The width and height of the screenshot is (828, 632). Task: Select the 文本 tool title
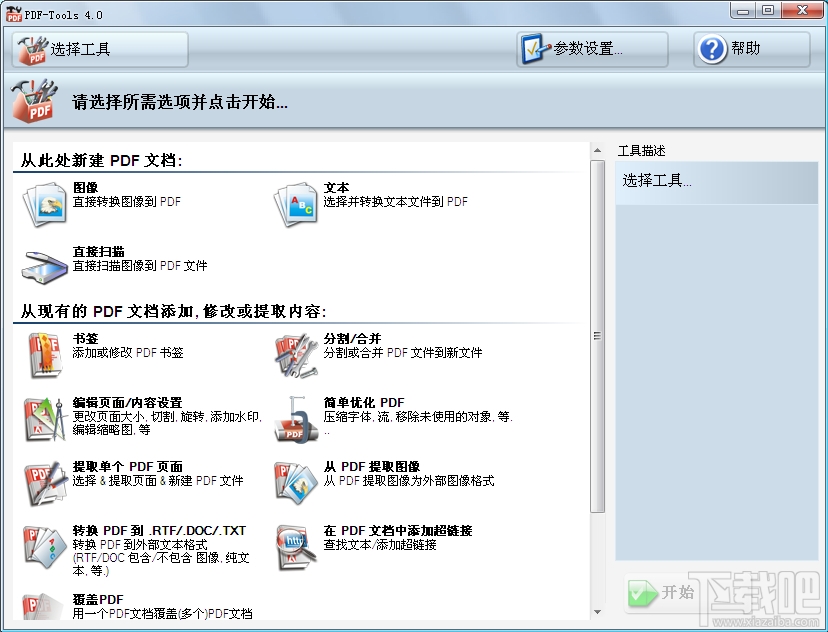click(336, 187)
